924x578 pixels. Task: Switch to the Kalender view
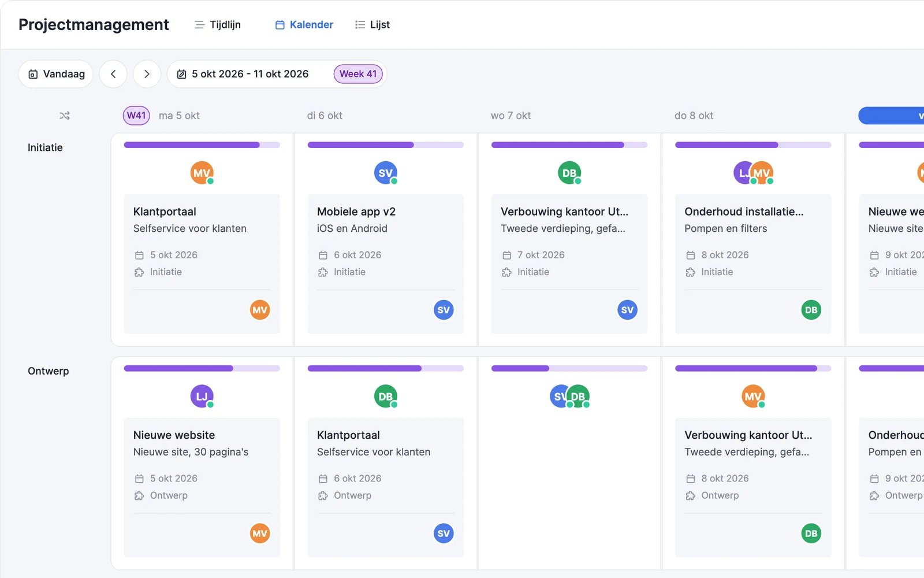pyautogui.click(x=304, y=25)
